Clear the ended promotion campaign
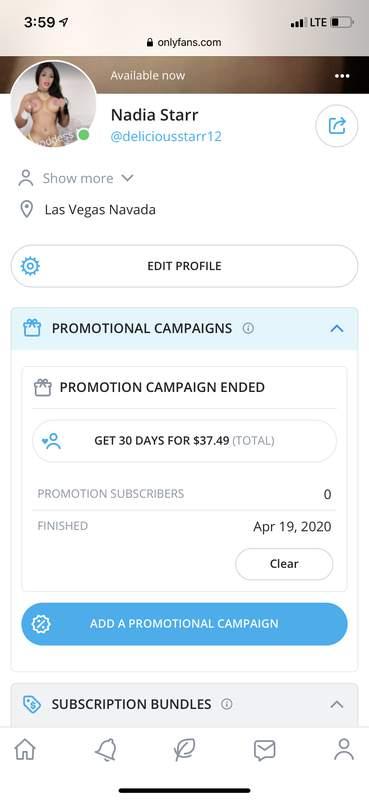Viewport: 369px width, 800px height. tap(284, 564)
